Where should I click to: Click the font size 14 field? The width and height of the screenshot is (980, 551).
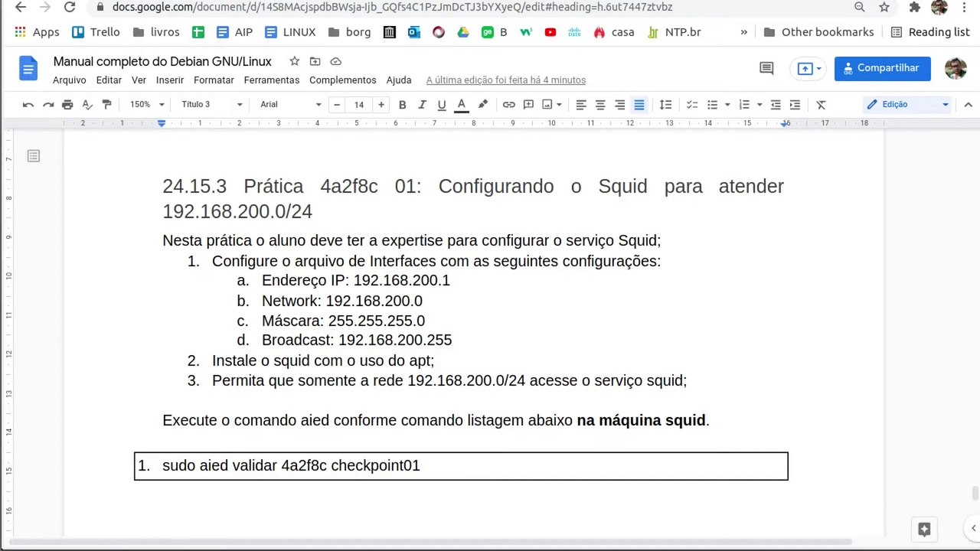coord(359,104)
